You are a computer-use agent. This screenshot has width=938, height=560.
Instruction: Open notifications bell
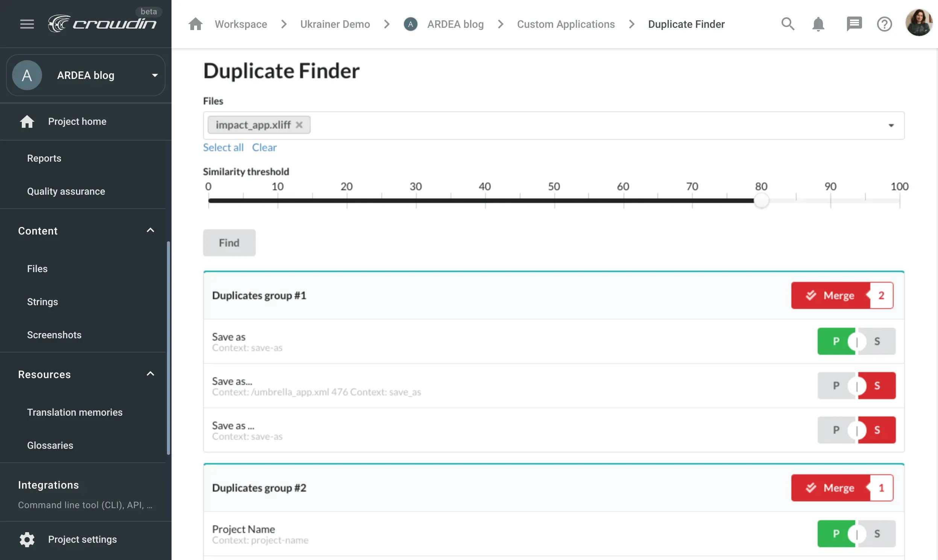pyautogui.click(x=818, y=24)
